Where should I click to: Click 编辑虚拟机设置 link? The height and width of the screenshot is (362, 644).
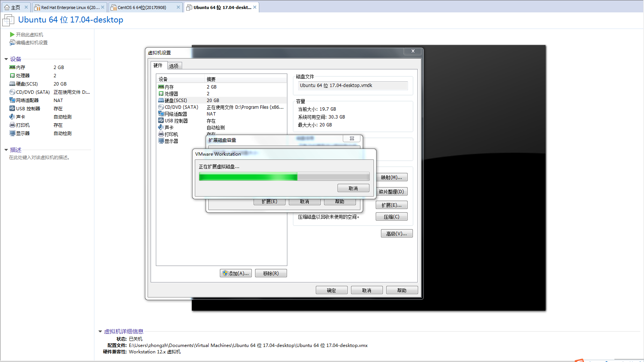[32, 42]
